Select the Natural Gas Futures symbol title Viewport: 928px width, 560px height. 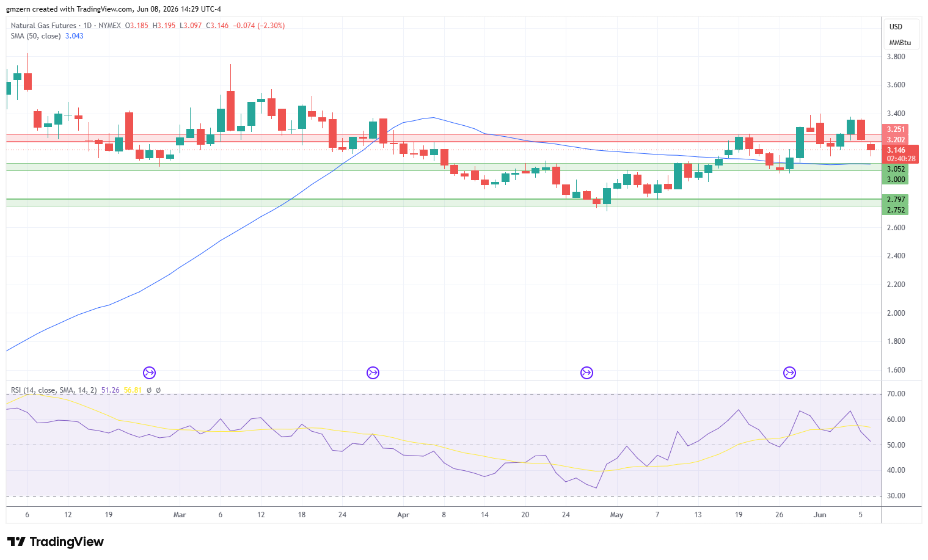[x=43, y=26]
